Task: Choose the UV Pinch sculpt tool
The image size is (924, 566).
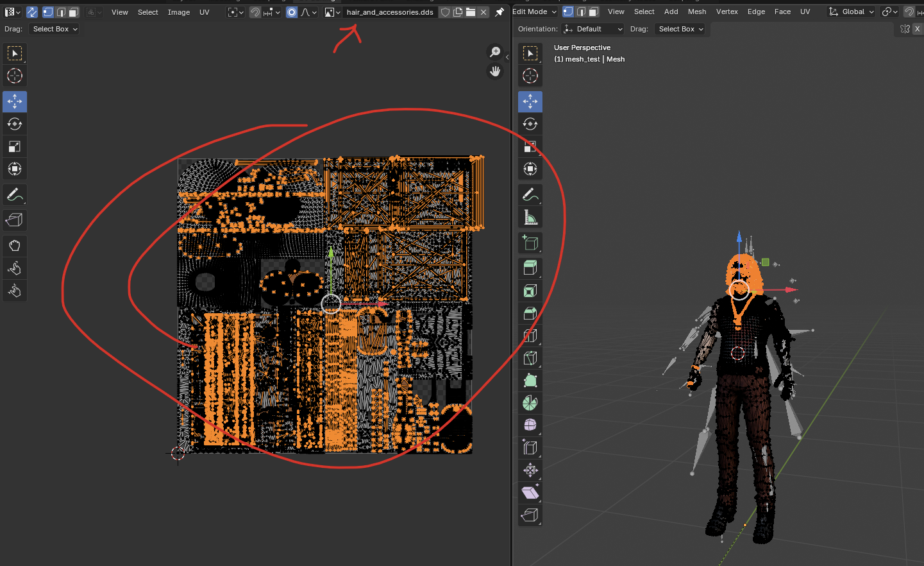Action: [x=15, y=291]
